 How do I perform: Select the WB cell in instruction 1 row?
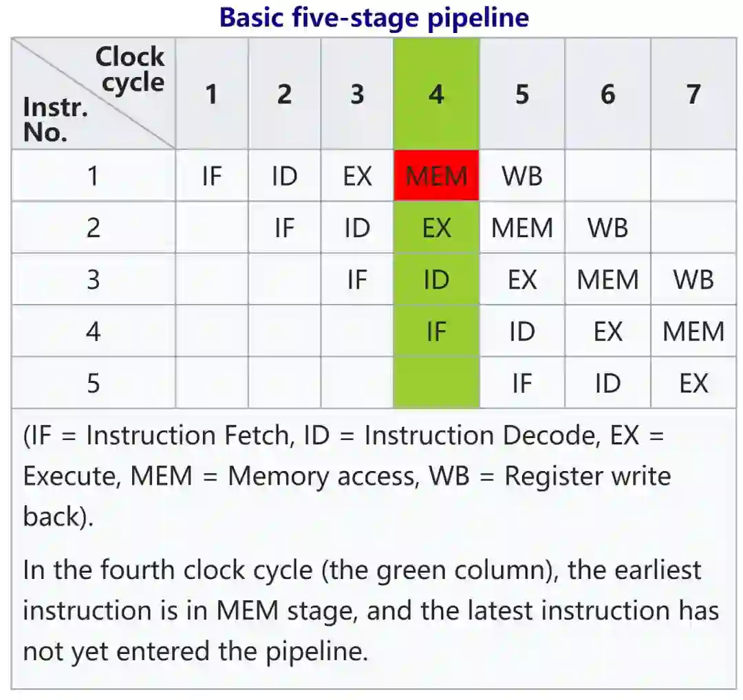click(521, 176)
